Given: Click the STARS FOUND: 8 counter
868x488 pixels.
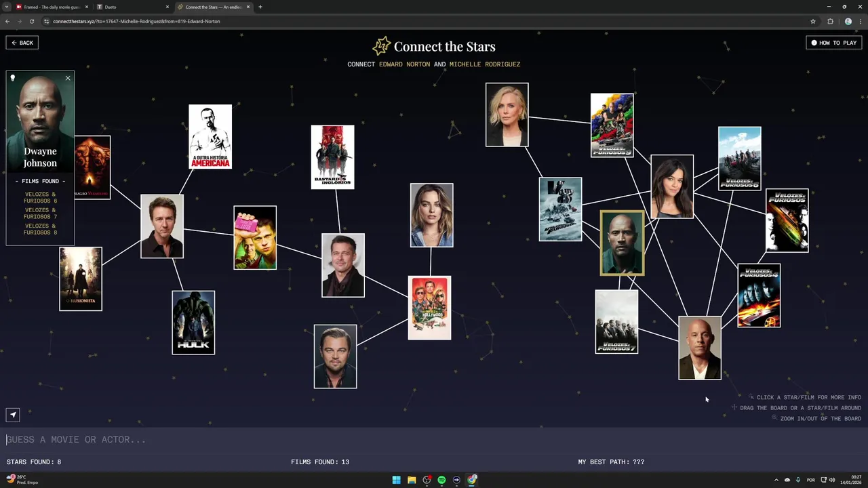Looking at the screenshot, I should pos(34,462).
